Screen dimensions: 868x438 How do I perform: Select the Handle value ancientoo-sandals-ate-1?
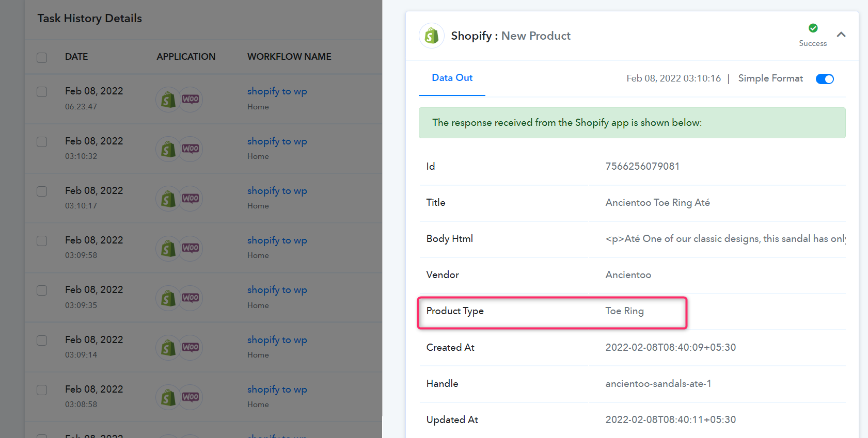click(658, 383)
